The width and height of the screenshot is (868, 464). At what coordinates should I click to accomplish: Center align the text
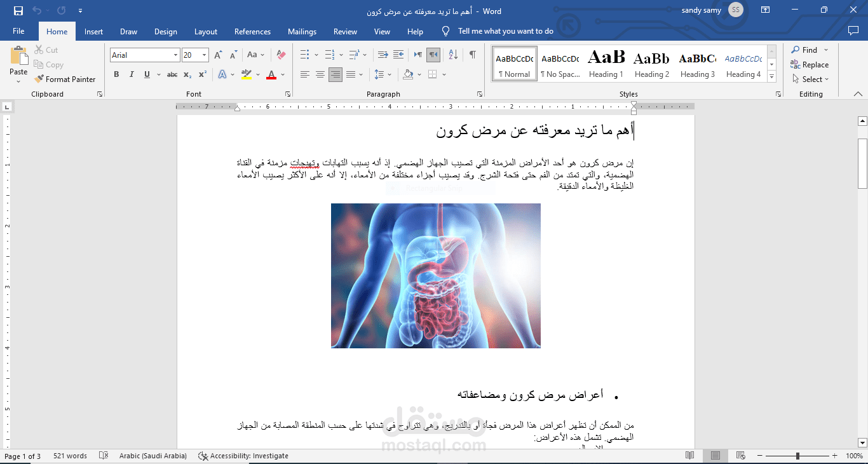point(320,74)
